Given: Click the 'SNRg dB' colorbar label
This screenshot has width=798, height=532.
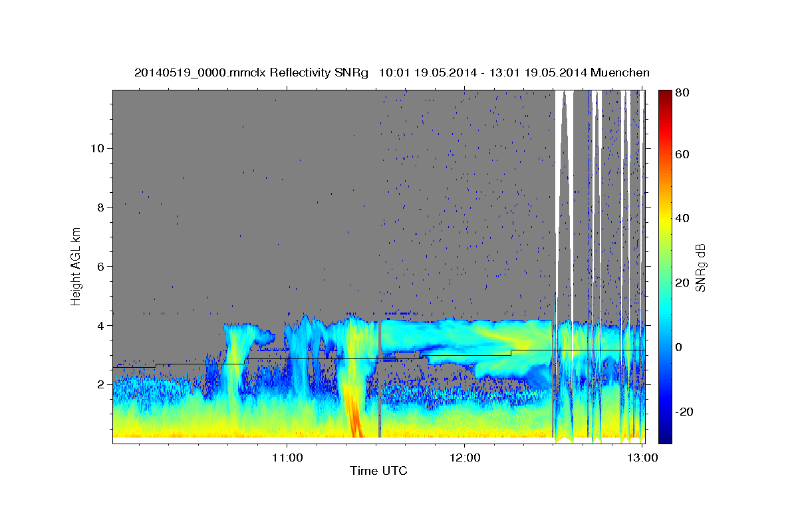Looking at the screenshot, I should (x=700, y=266).
